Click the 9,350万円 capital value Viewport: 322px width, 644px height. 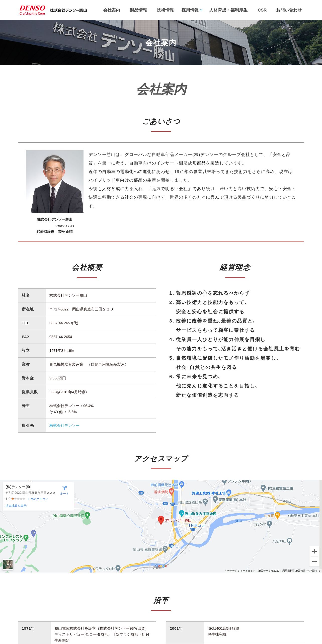[x=58, y=378]
